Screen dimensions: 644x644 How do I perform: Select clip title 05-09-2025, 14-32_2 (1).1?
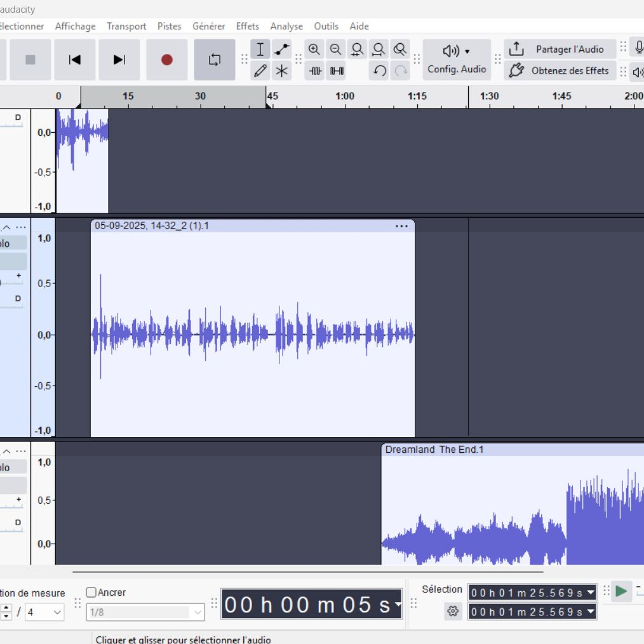[x=152, y=226]
